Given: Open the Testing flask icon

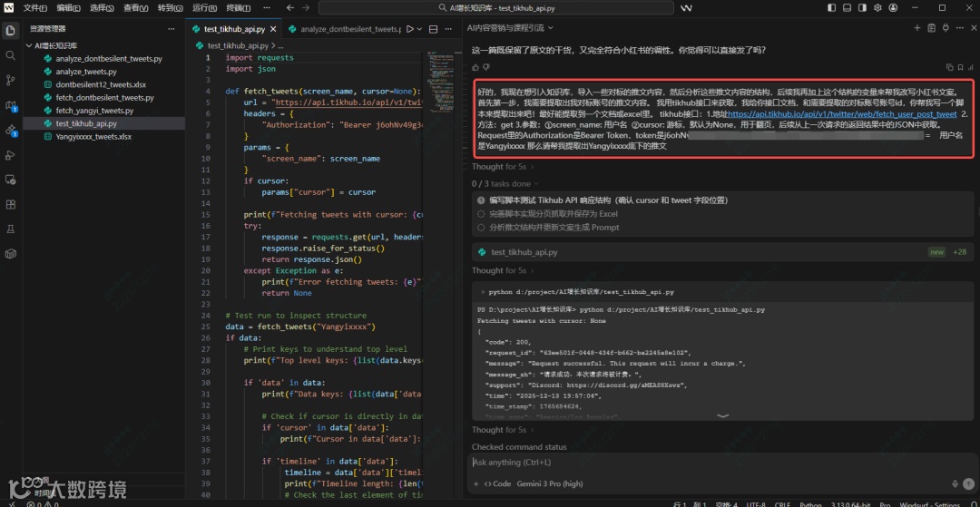Looking at the screenshot, I should point(10,229).
